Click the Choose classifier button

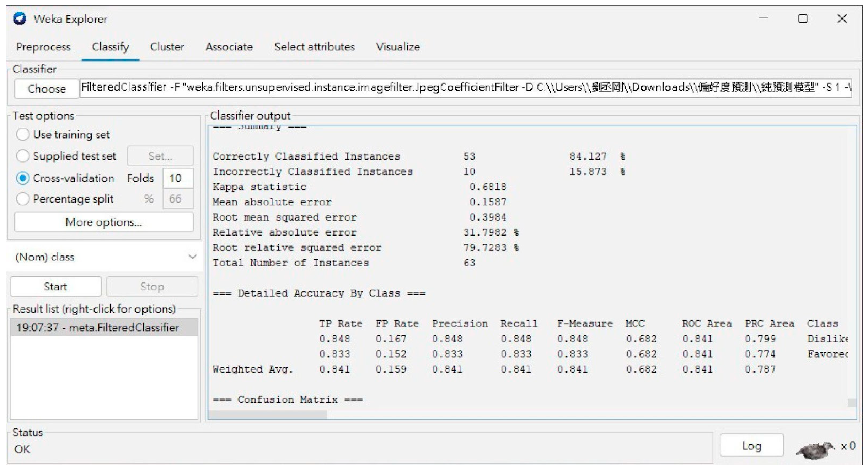(x=47, y=88)
